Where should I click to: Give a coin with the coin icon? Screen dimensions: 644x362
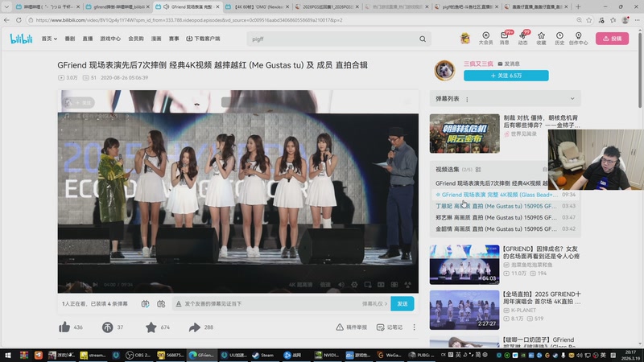coord(108,327)
